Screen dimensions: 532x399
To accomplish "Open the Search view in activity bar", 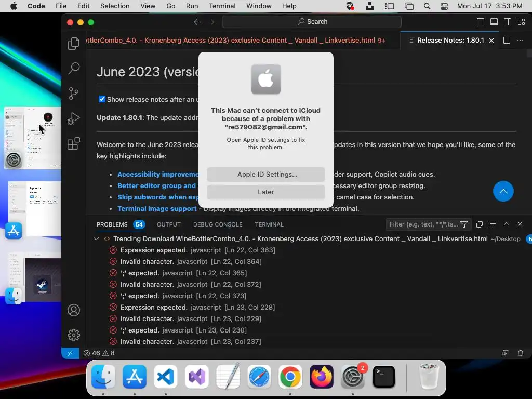I will pyautogui.click(x=74, y=68).
